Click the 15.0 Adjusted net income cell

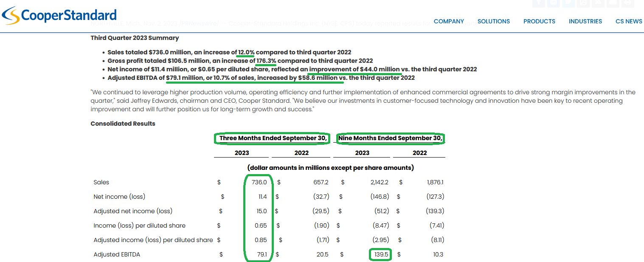[x=262, y=211]
